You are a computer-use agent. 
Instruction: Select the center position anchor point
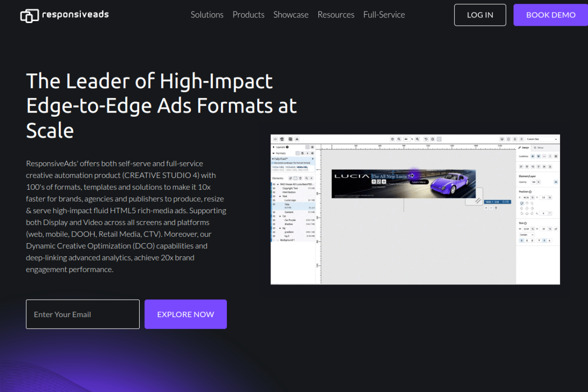click(x=527, y=208)
